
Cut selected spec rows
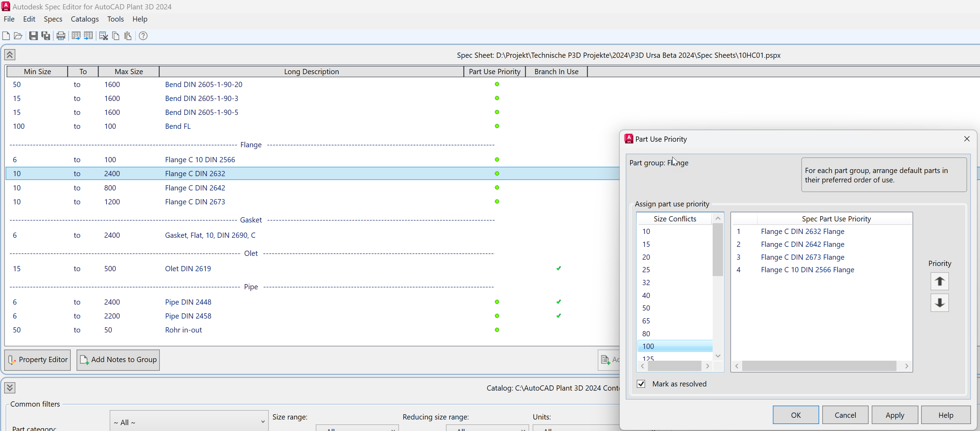103,36
